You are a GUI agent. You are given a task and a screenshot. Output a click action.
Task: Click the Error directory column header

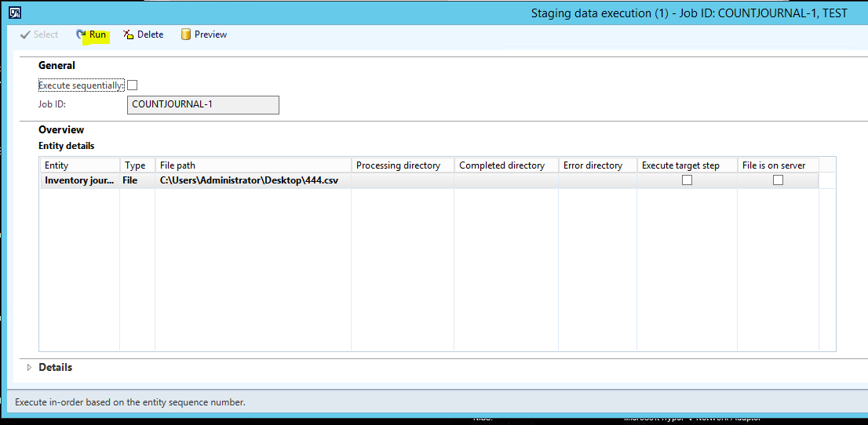click(x=596, y=165)
